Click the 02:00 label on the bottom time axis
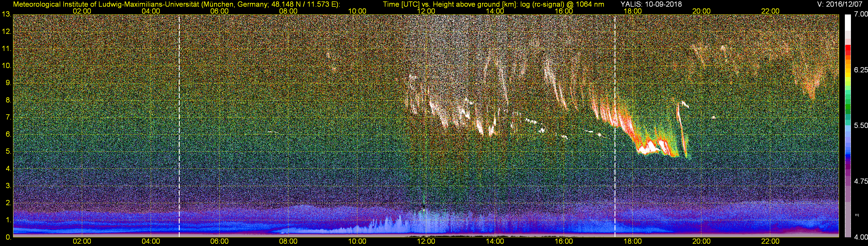The width and height of the screenshot is (868, 246). pyautogui.click(x=82, y=242)
